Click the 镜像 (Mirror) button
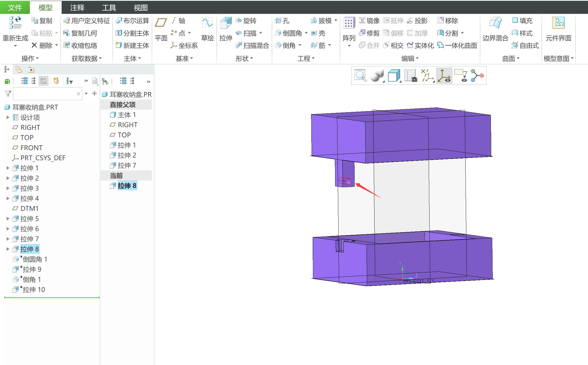 [369, 21]
